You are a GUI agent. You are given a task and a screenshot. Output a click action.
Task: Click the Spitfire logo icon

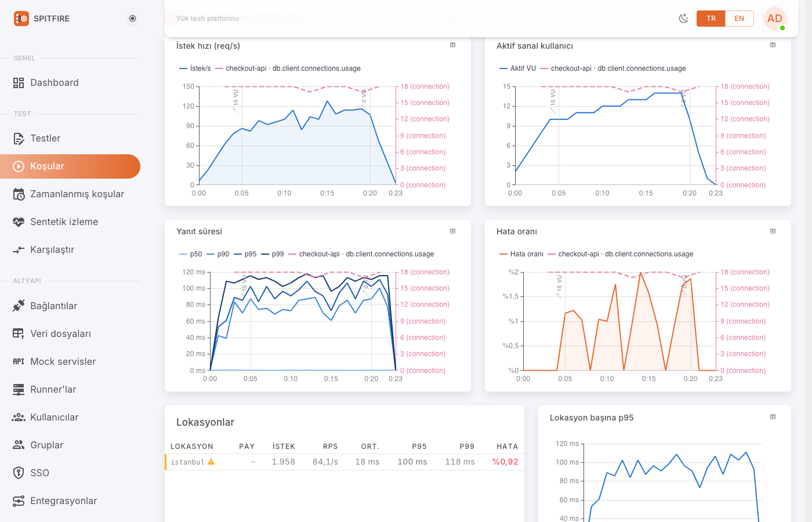pyautogui.click(x=21, y=19)
